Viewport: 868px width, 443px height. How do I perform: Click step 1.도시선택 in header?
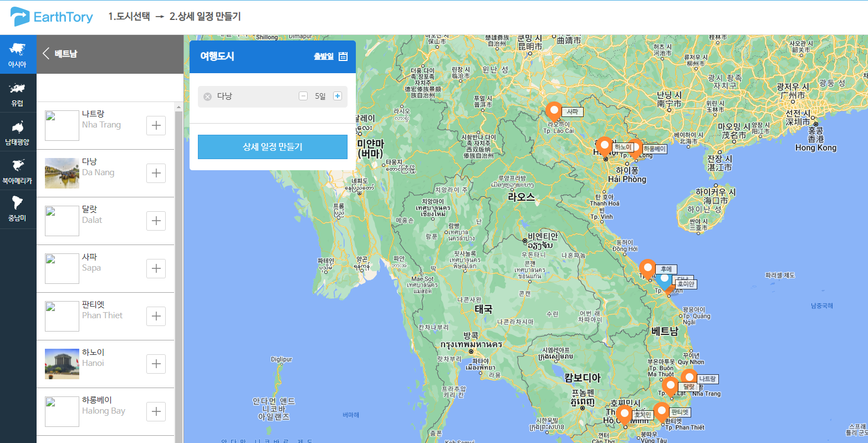pos(129,17)
